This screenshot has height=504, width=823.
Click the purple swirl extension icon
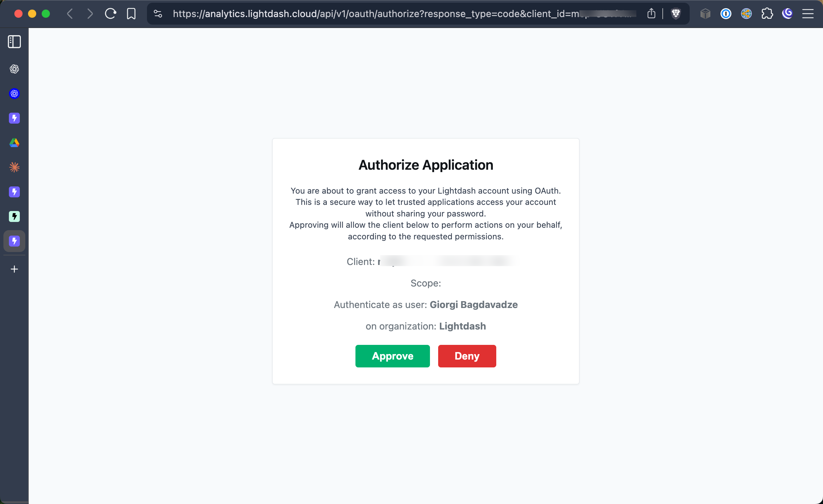[787, 14]
